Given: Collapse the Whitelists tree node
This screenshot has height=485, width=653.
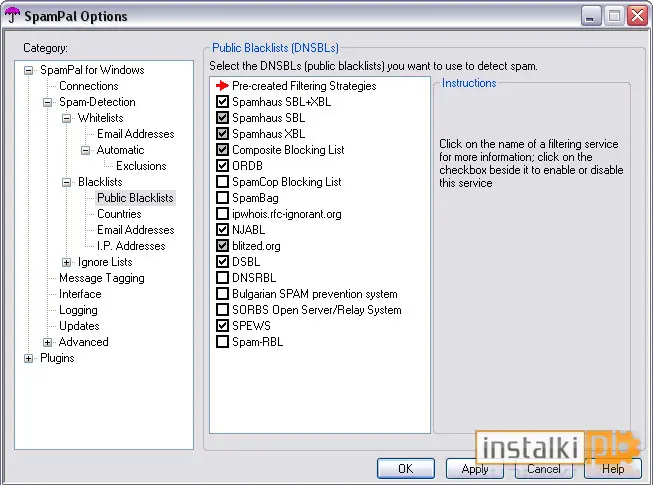Looking at the screenshot, I should [67, 118].
